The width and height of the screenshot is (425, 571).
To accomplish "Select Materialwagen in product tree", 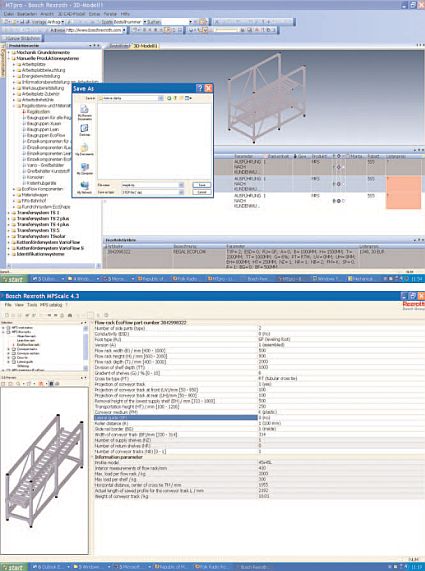I will coord(35,195).
